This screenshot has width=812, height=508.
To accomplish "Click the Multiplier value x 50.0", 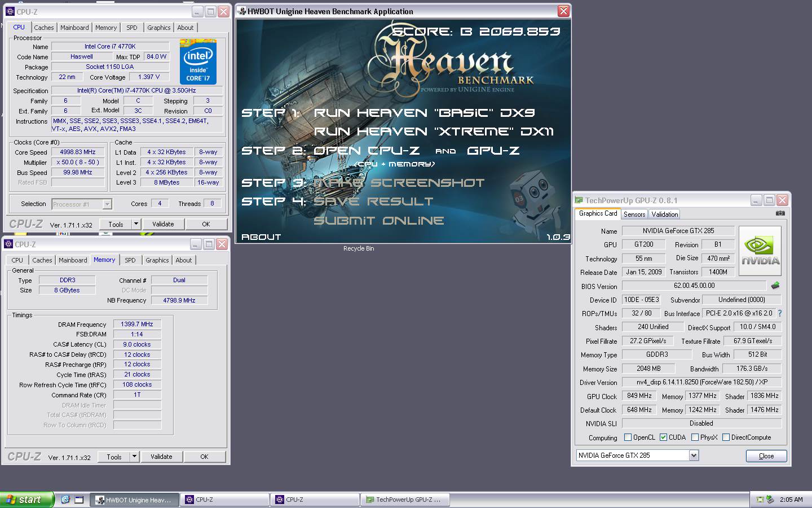I will coord(78,162).
